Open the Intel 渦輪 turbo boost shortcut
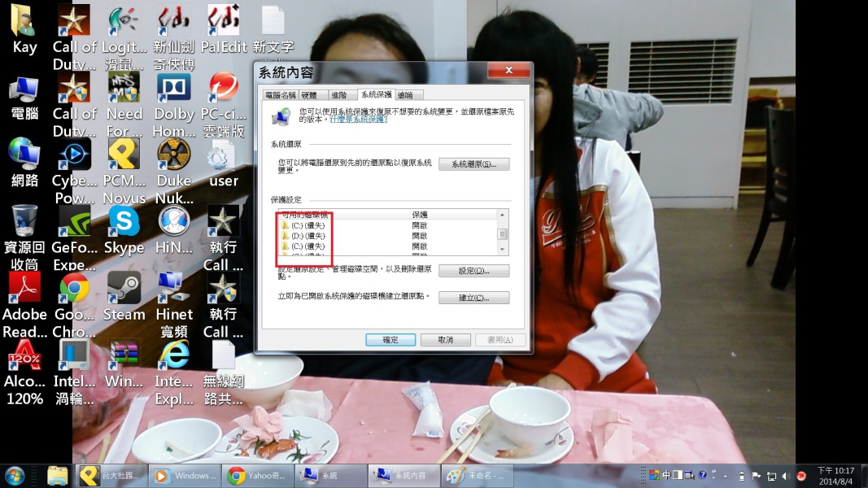 (74, 373)
